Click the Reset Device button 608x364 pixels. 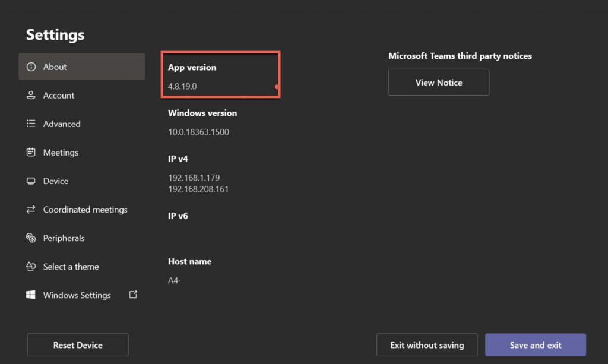tap(78, 345)
